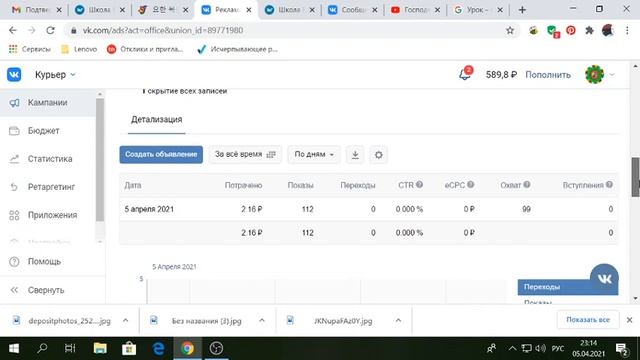Viewport: 640px width, 360px height.
Task: Open taskbar clock showing 23:14
Action: (588, 348)
